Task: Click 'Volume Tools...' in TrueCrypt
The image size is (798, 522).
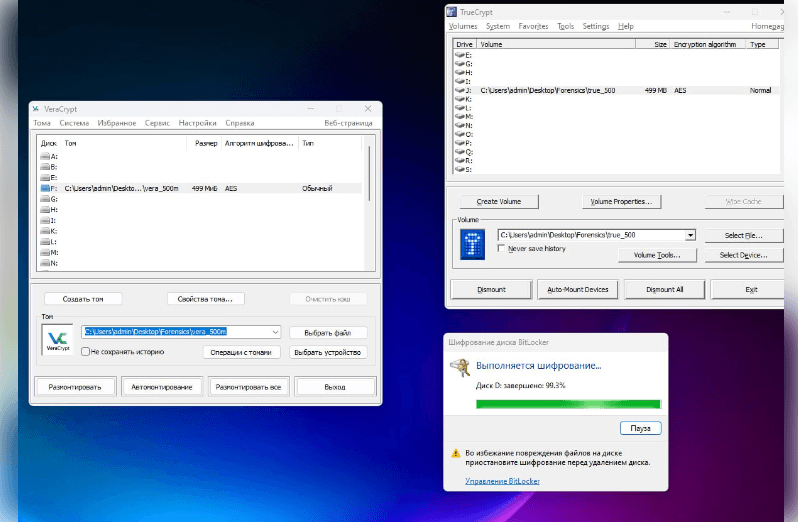Action: pyautogui.click(x=657, y=255)
